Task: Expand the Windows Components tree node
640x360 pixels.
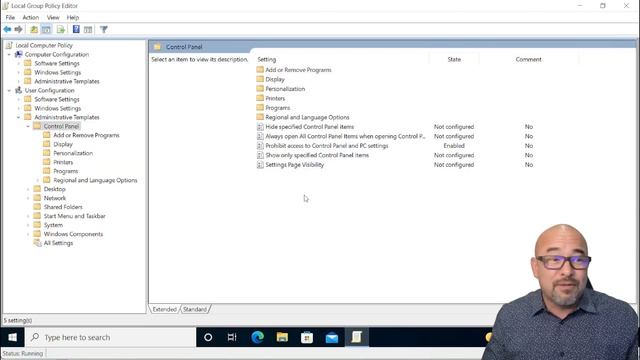Action: (28, 234)
